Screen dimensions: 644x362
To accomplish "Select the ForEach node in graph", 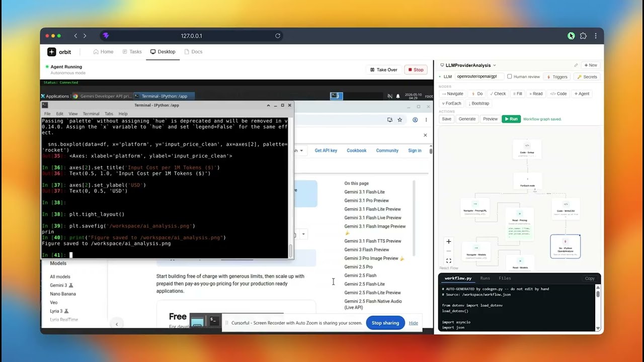I will 527,182.
